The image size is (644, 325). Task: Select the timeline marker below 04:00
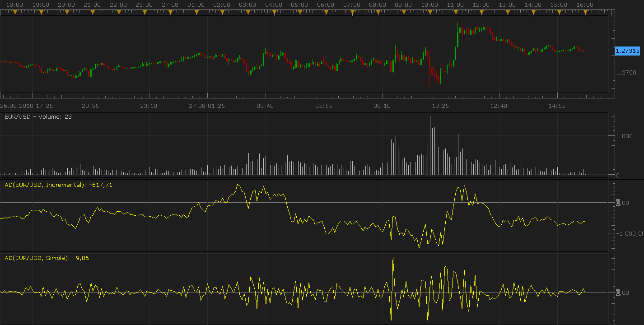pyautogui.click(x=274, y=13)
